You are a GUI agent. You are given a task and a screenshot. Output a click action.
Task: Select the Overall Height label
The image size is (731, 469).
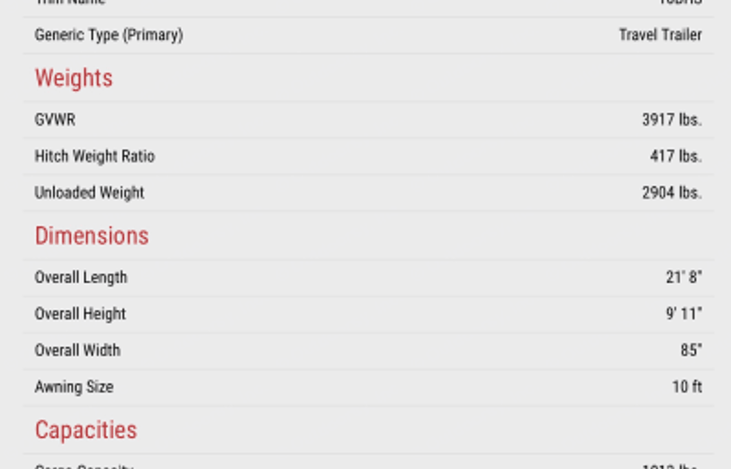pos(80,314)
